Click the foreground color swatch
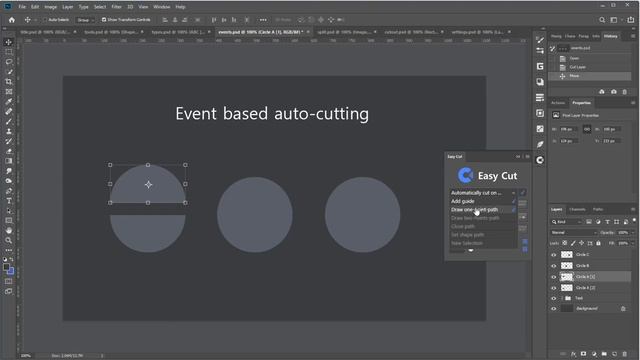640x360 pixels. point(6,267)
